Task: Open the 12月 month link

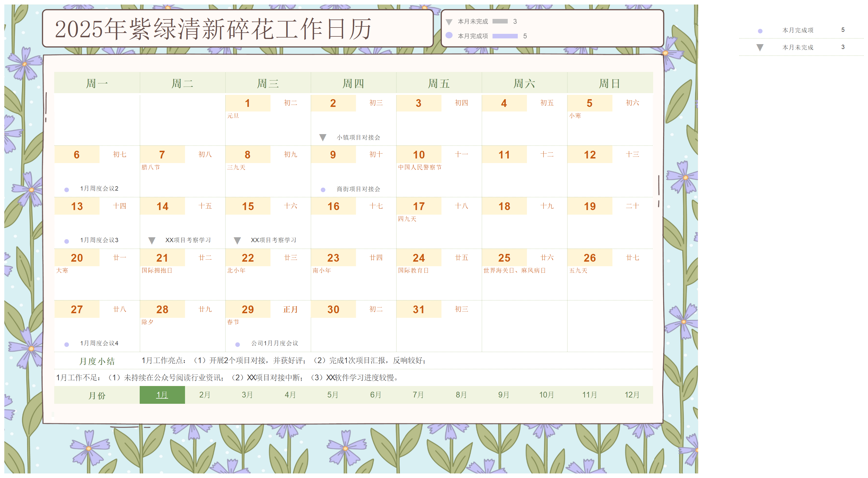Action: click(632, 395)
